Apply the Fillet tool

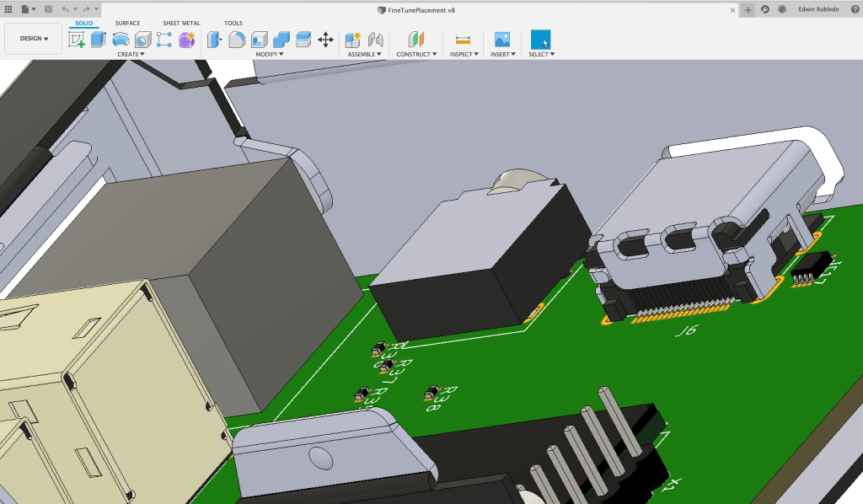point(237,39)
